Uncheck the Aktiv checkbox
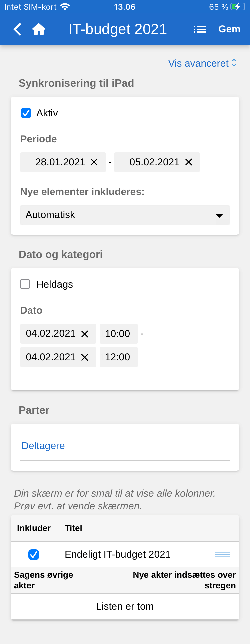The height and width of the screenshot is (644, 250). [x=26, y=113]
